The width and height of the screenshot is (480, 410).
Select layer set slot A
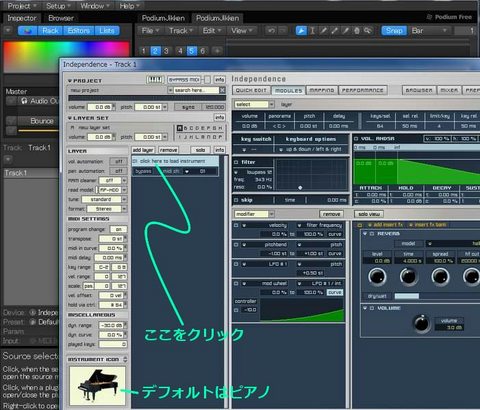click(180, 128)
